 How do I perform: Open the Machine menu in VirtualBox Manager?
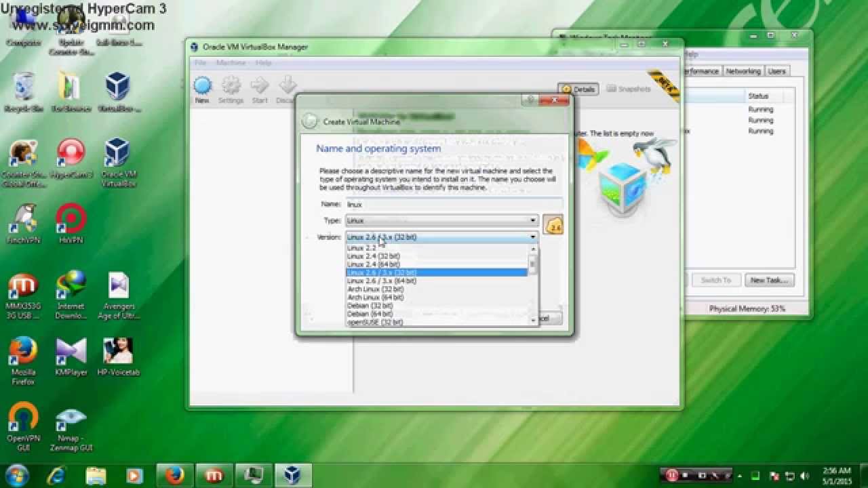point(231,63)
